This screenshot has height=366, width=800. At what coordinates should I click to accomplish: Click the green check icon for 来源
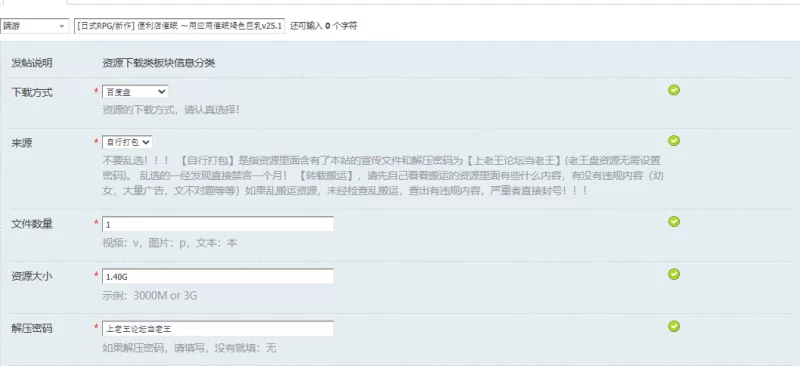(674, 140)
